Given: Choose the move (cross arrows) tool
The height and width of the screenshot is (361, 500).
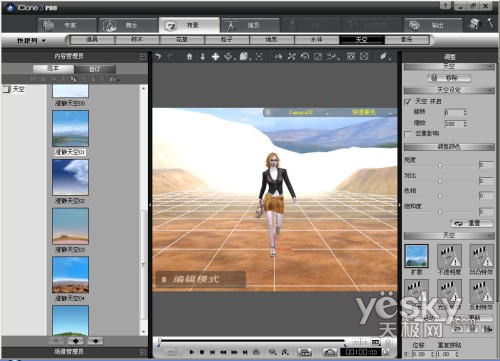Looking at the screenshot, I should coord(215,57).
